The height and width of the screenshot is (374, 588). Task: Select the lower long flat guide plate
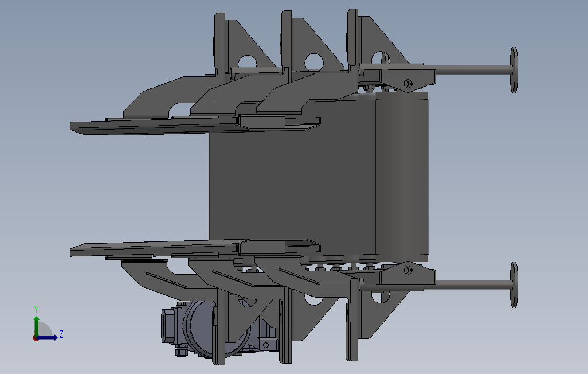tap(195, 248)
